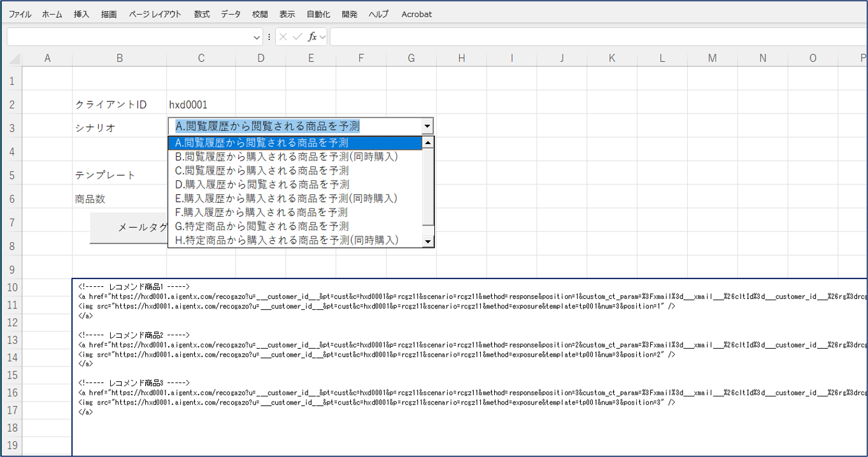The image size is (868, 457).
Task: Select row 19 header
Action: pos(11,445)
